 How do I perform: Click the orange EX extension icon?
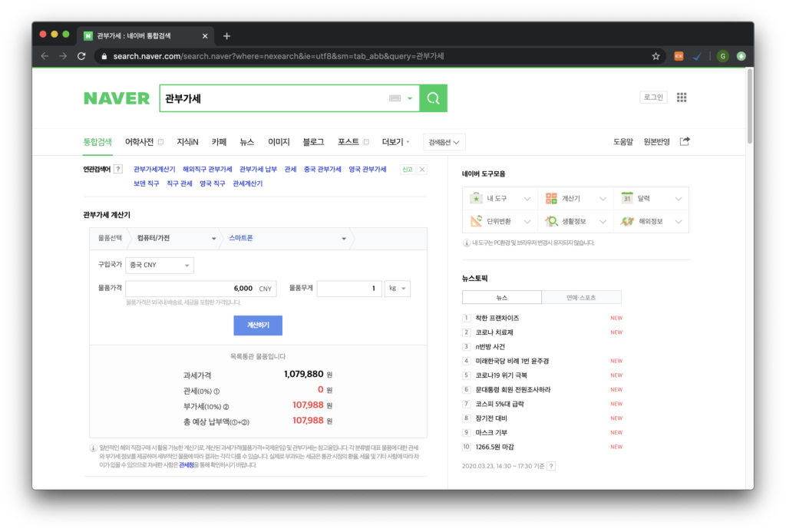pos(679,56)
